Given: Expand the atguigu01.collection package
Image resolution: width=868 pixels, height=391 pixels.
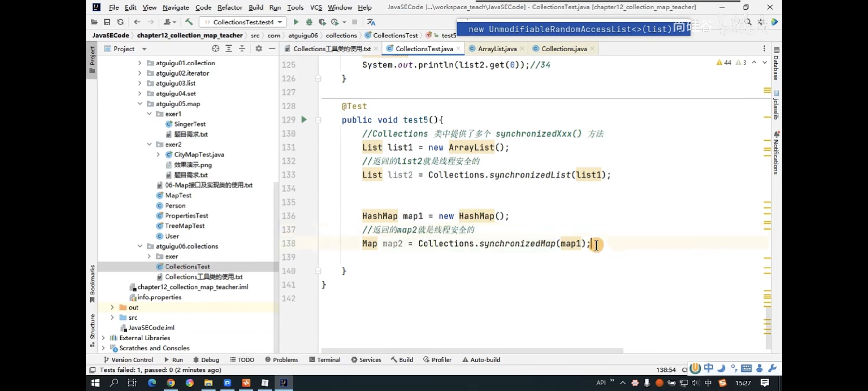Looking at the screenshot, I should click(x=140, y=63).
